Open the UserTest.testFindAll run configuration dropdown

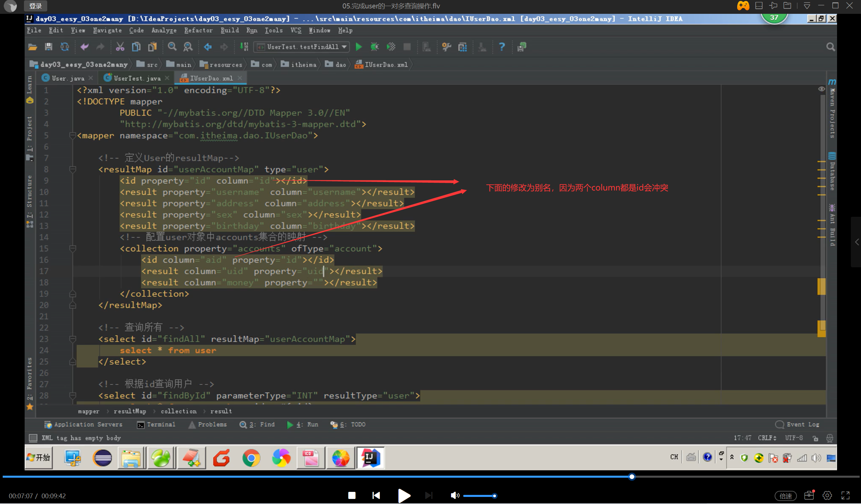tap(302, 47)
